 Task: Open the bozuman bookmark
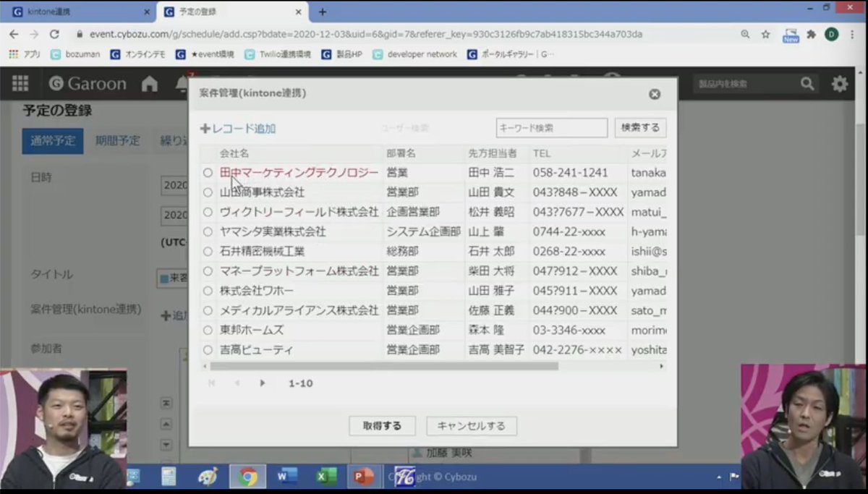click(x=75, y=54)
